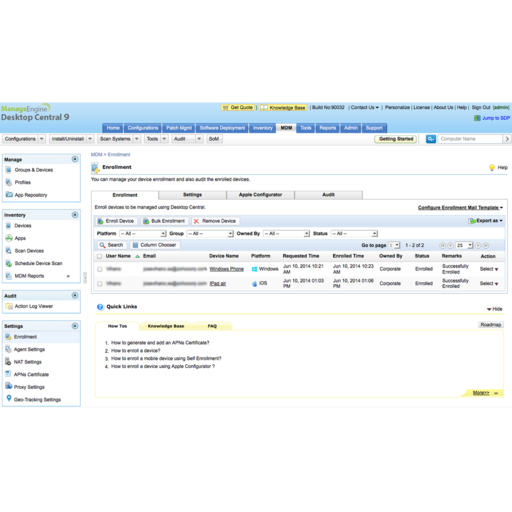Open the Go to page dropdown

pyautogui.click(x=394, y=245)
